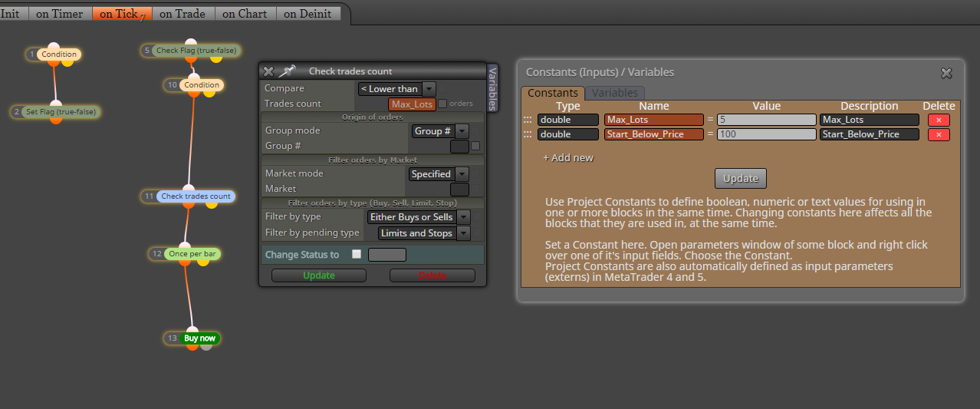The width and height of the screenshot is (980, 409).
Task: Close the Constants (Inputs) / Variables panel
Action: coord(946,73)
